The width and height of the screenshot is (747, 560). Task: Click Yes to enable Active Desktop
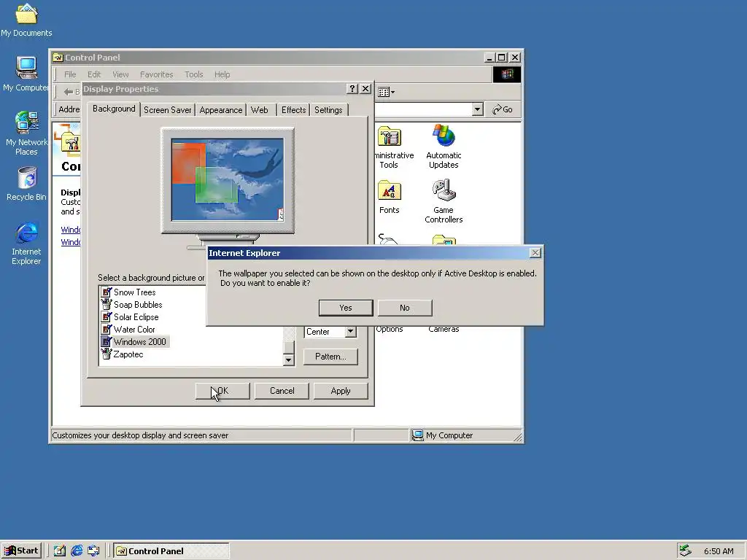pyautogui.click(x=345, y=308)
